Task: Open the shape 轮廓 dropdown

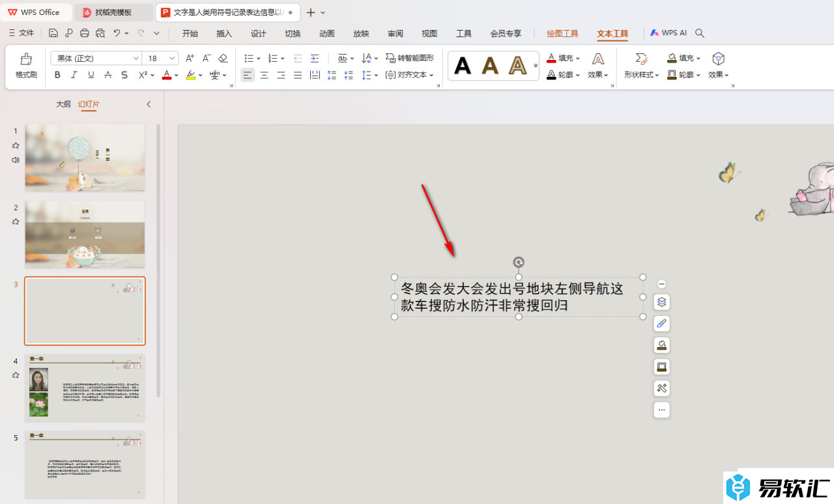Action: coord(684,76)
